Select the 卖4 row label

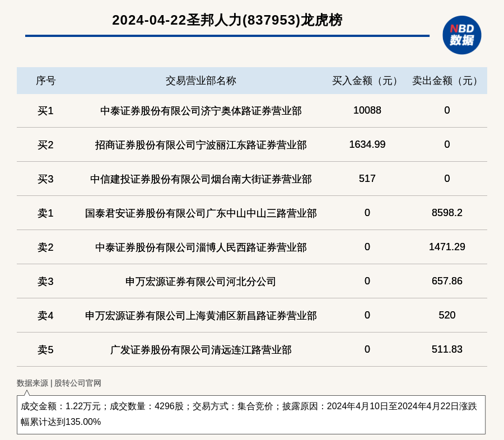tap(46, 316)
